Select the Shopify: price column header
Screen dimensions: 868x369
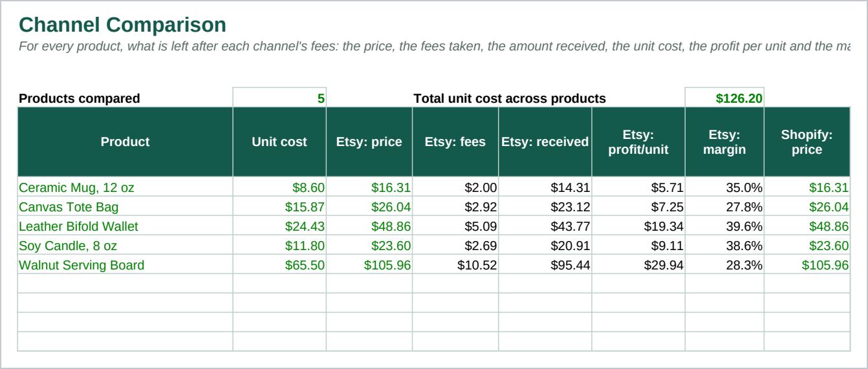(807, 142)
